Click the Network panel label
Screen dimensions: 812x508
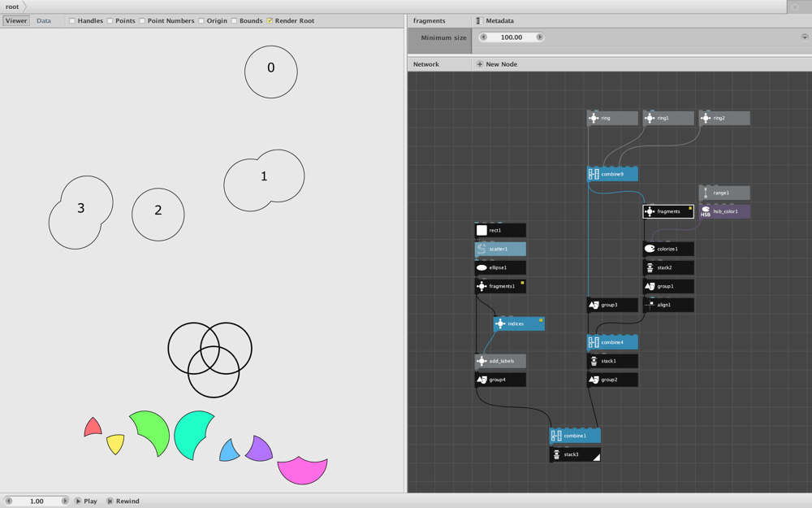point(425,64)
